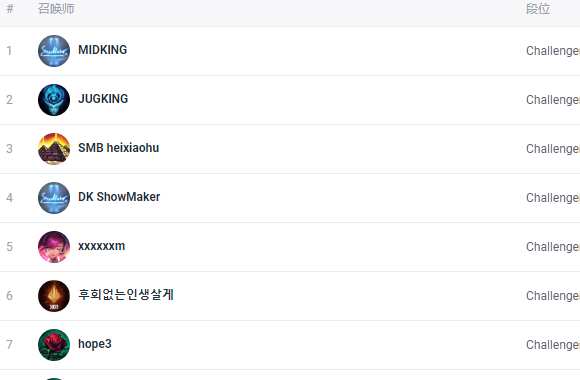Sort by the 召唤师 column header
Screen dimensions: 580x380
pyautogui.click(x=56, y=9)
